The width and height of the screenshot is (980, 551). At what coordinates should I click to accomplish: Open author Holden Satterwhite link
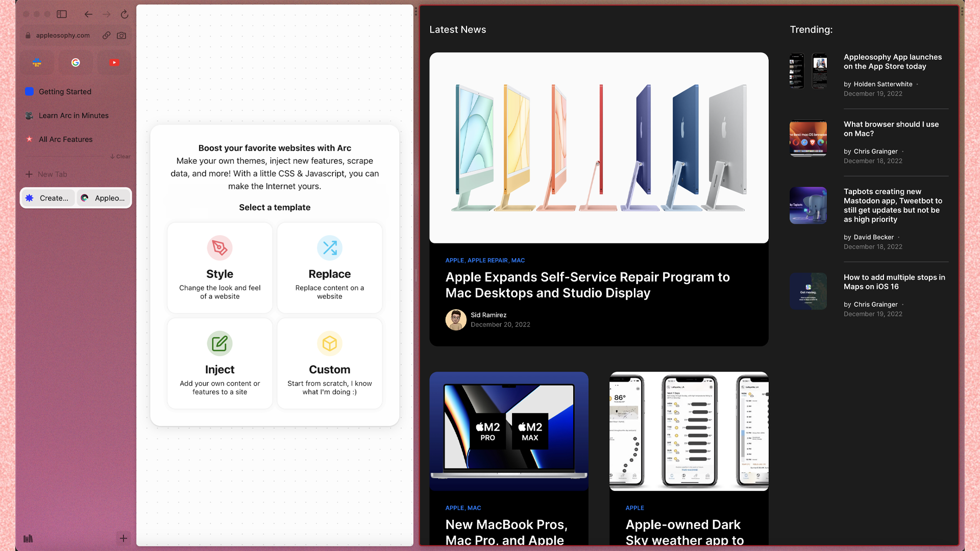883,84
